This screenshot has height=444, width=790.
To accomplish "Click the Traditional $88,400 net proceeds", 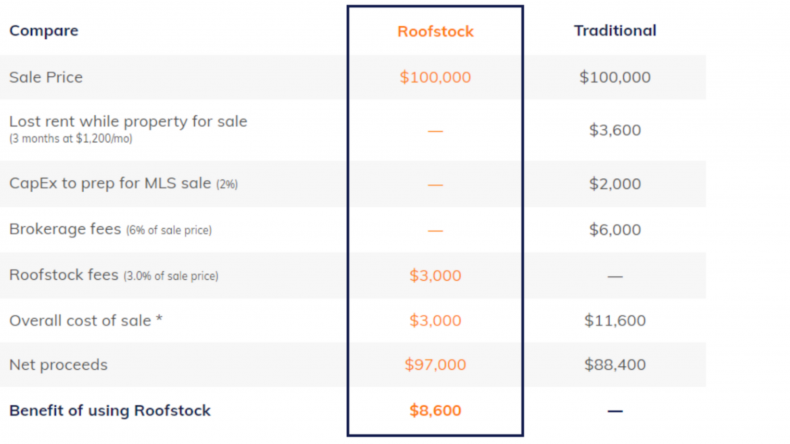I will tap(615, 364).
